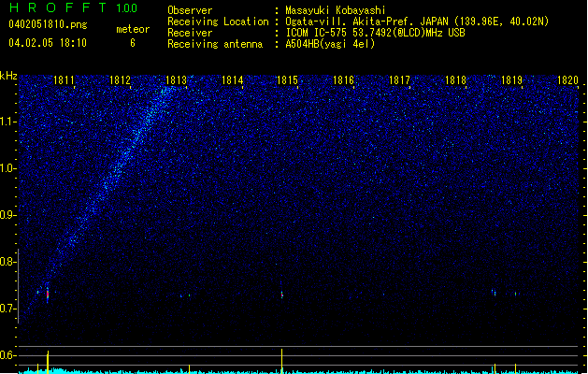Click the 'Receiving antenna' label
Screen dimensions: 588x374
click(215, 44)
